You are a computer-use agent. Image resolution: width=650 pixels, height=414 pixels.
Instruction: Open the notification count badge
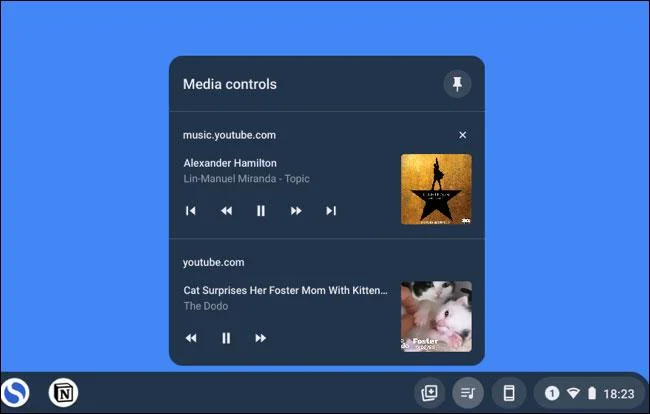[552, 393]
